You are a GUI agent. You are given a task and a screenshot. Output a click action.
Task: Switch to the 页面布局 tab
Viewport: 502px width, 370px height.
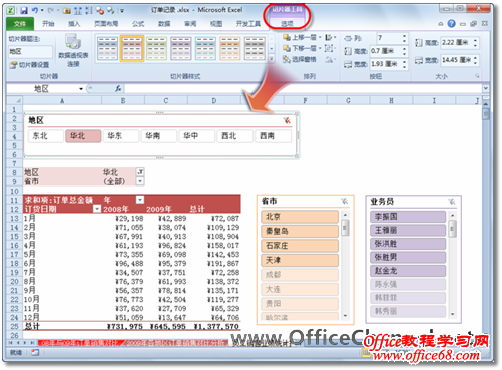pyautogui.click(x=106, y=24)
